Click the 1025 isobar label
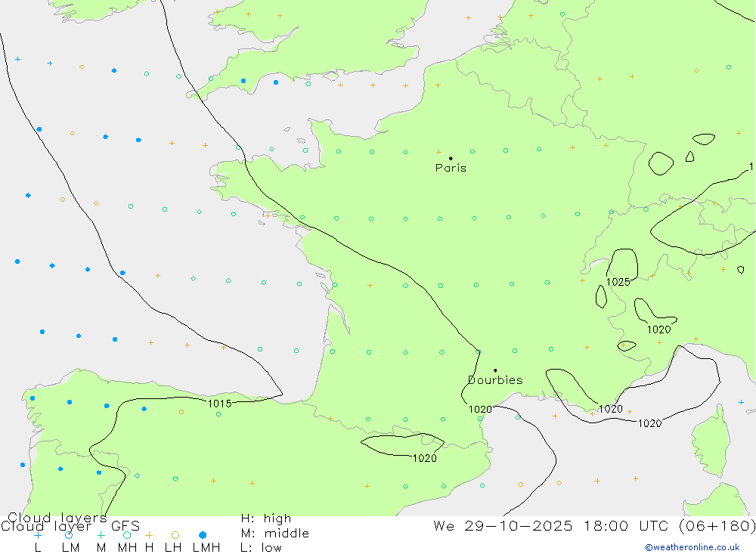 [618, 282]
